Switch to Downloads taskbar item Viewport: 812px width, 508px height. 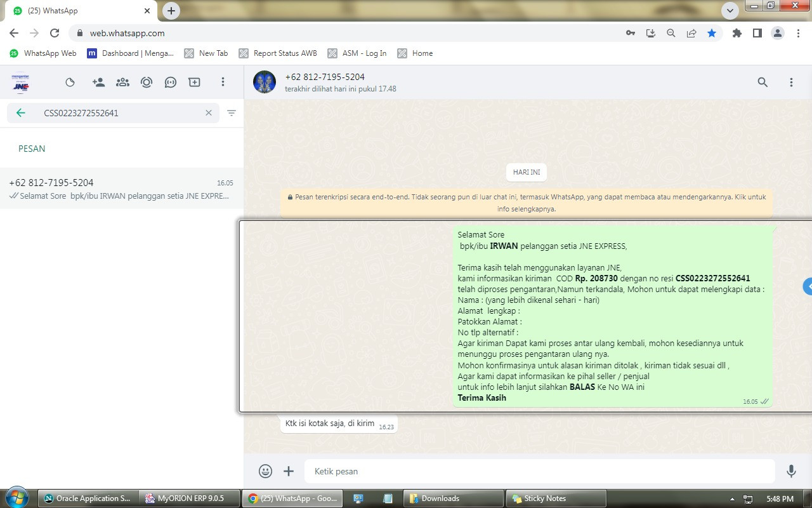pyautogui.click(x=454, y=498)
